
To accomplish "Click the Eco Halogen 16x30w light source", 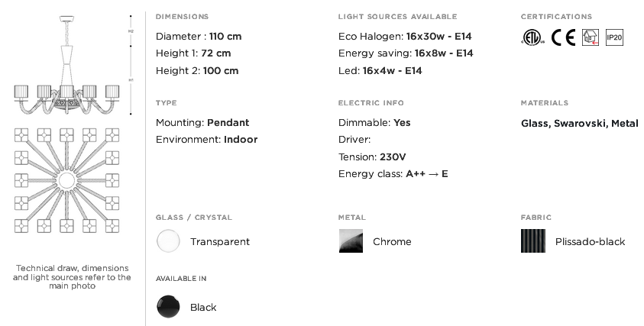I will (x=405, y=37).
